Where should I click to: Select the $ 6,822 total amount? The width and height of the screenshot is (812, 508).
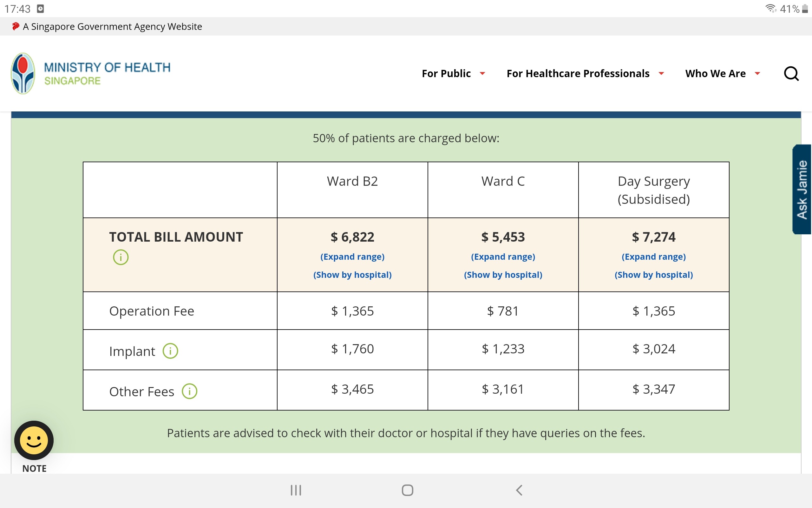352,237
